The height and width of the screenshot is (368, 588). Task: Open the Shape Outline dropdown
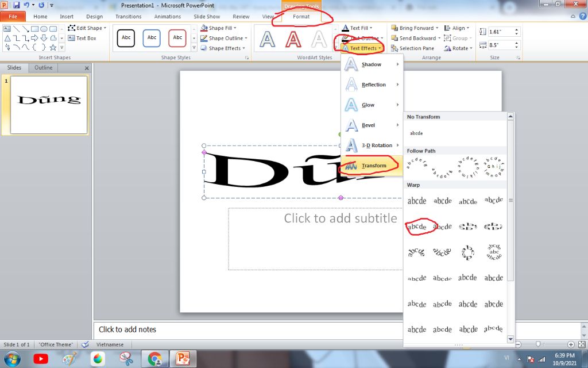pyautogui.click(x=224, y=39)
